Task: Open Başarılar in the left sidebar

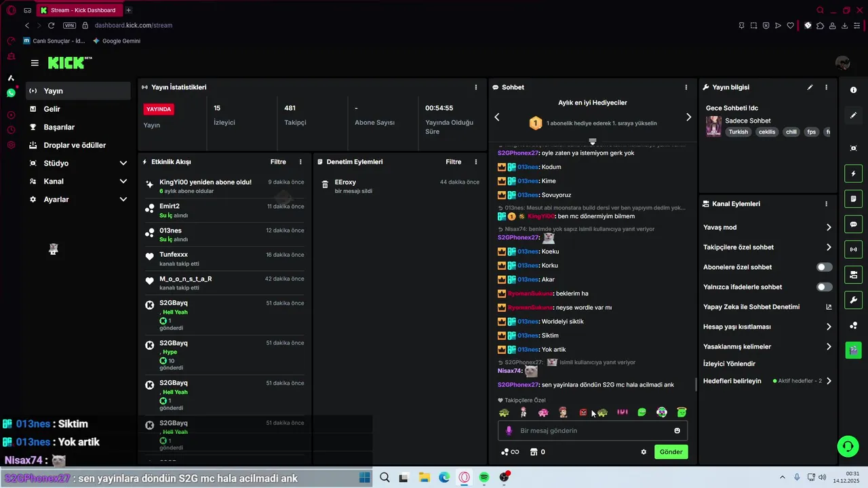Action: coord(78,127)
